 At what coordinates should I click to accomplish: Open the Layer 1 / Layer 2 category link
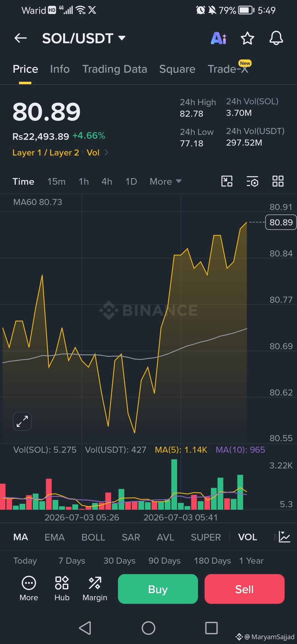(x=46, y=152)
